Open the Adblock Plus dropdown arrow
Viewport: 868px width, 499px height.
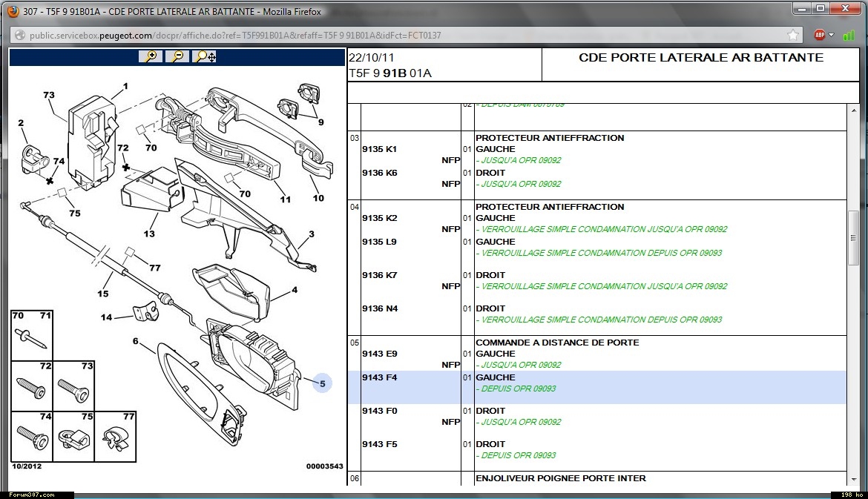(x=832, y=35)
